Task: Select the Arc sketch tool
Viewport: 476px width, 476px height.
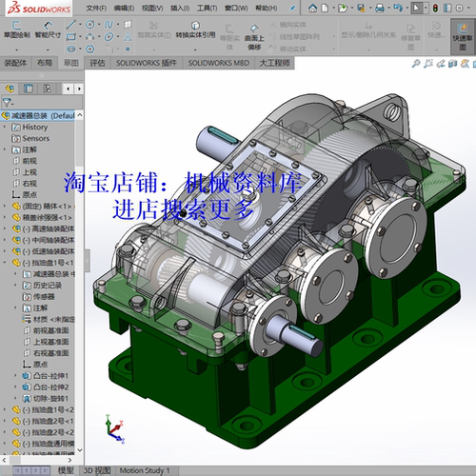Action: tap(90, 37)
